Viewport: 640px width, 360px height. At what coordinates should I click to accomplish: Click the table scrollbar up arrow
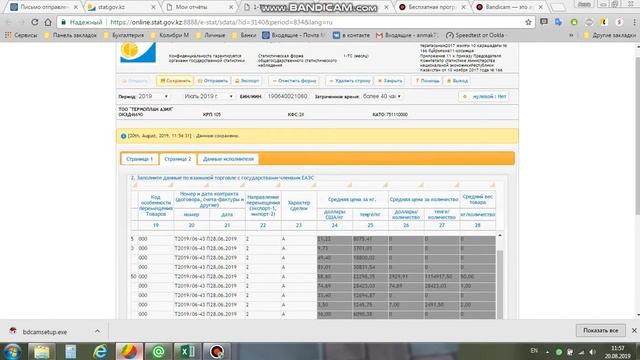point(500,236)
